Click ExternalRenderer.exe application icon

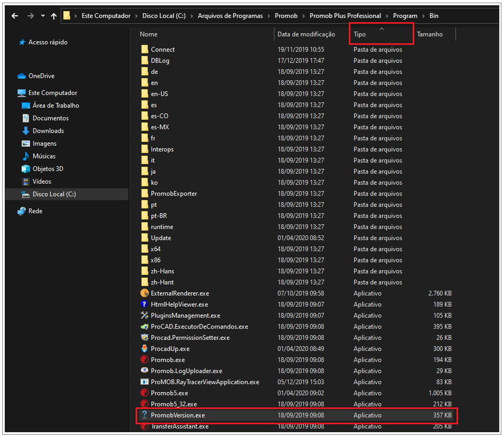point(145,293)
